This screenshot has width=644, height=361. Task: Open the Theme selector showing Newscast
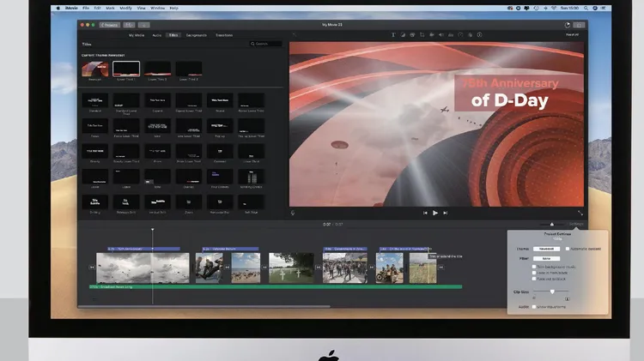(546, 249)
